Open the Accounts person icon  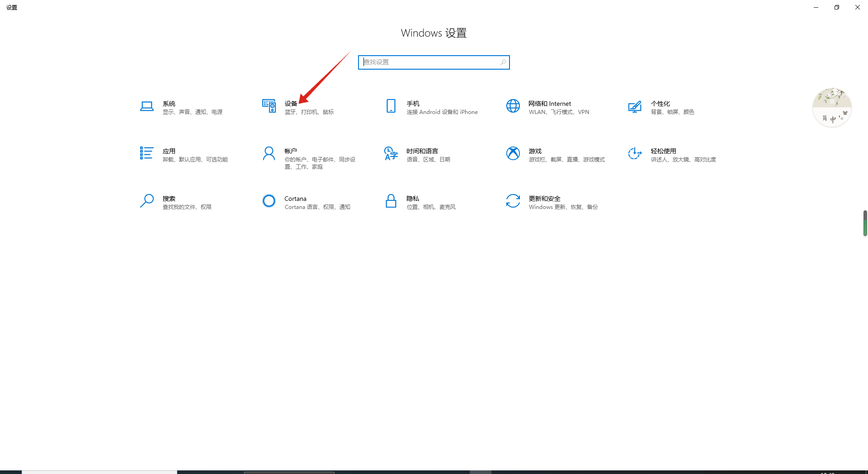(x=269, y=153)
